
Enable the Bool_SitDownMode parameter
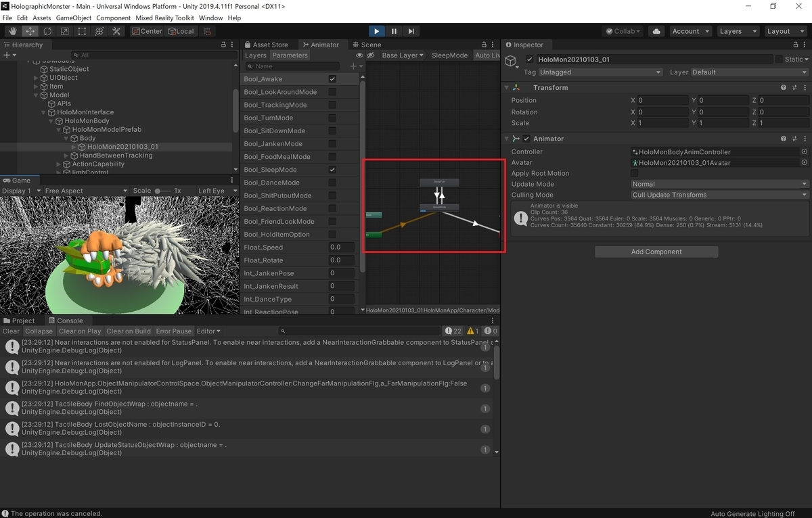[332, 131]
